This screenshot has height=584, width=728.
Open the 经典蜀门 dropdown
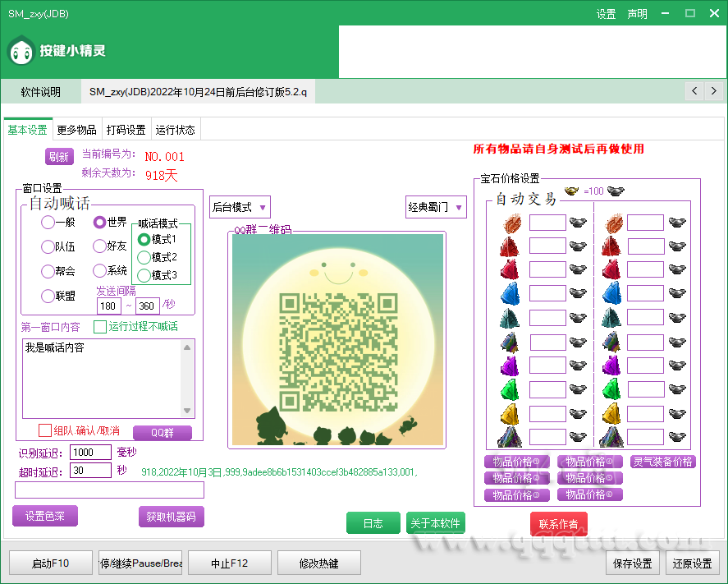(436, 207)
